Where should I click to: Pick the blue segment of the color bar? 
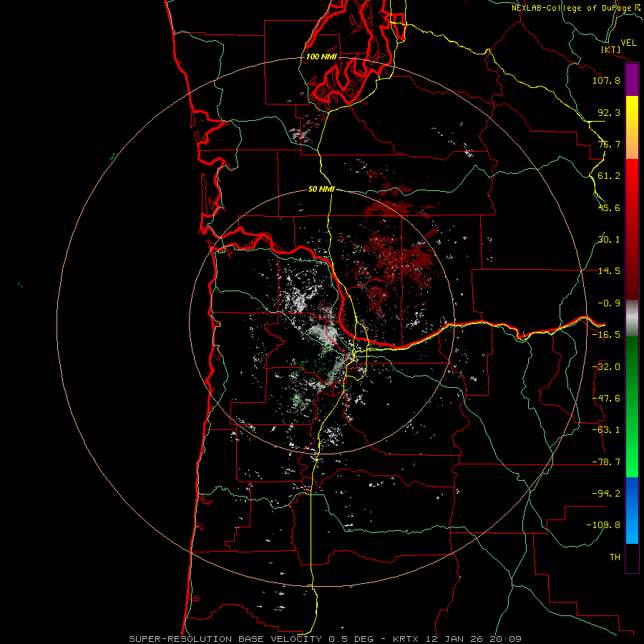pyautogui.click(x=632, y=510)
